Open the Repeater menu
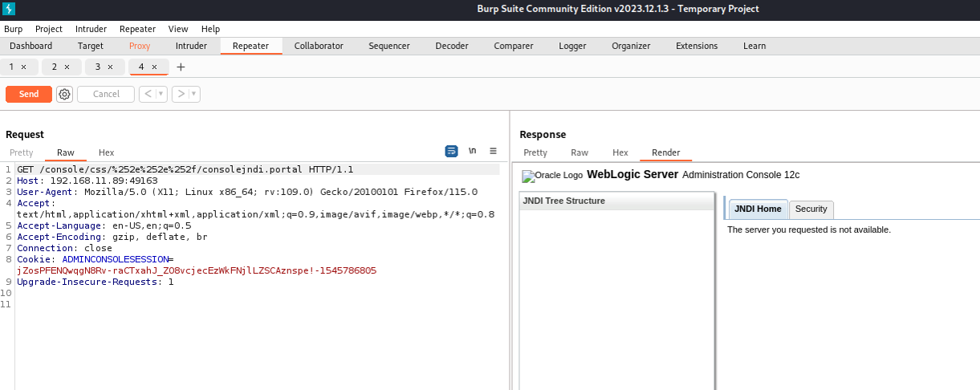Screen dimensions: 980x390 pyautogui.click(x=137, y=29)
